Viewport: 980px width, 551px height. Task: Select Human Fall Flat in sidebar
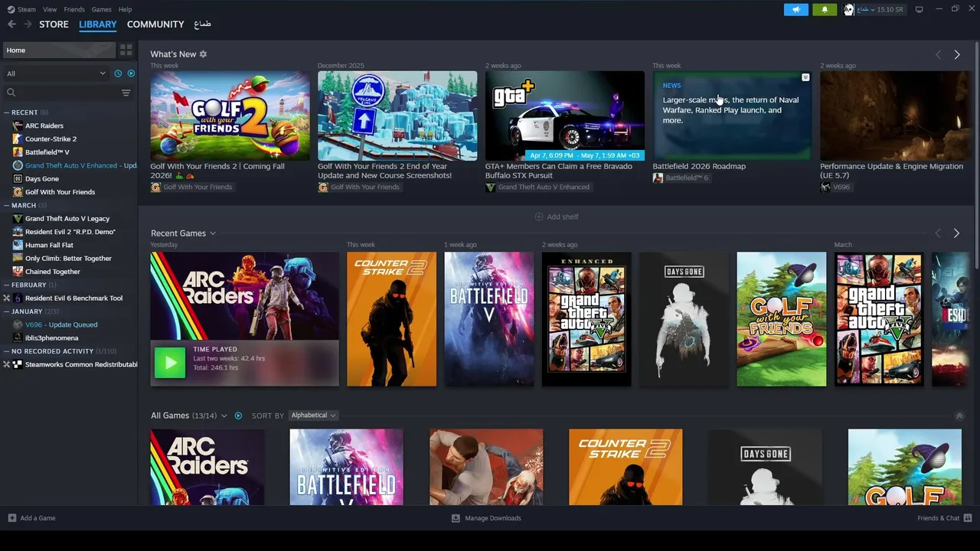(x=49, y=245)
